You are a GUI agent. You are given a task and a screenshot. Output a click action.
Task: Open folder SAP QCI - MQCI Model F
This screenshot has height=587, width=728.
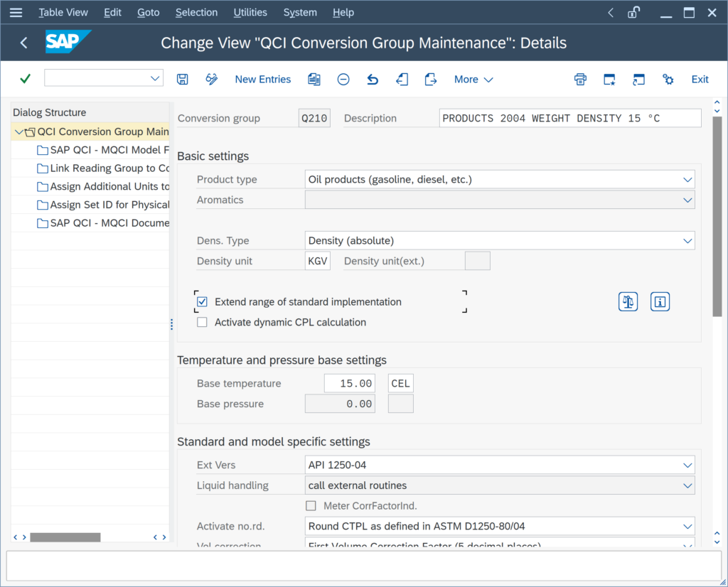click(x=102, y=150)
